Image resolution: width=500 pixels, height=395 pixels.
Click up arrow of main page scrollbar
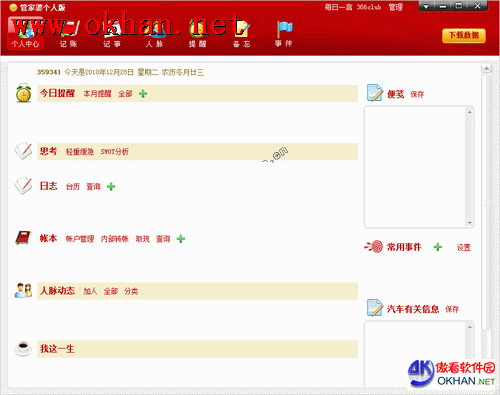tap(486, 69)
